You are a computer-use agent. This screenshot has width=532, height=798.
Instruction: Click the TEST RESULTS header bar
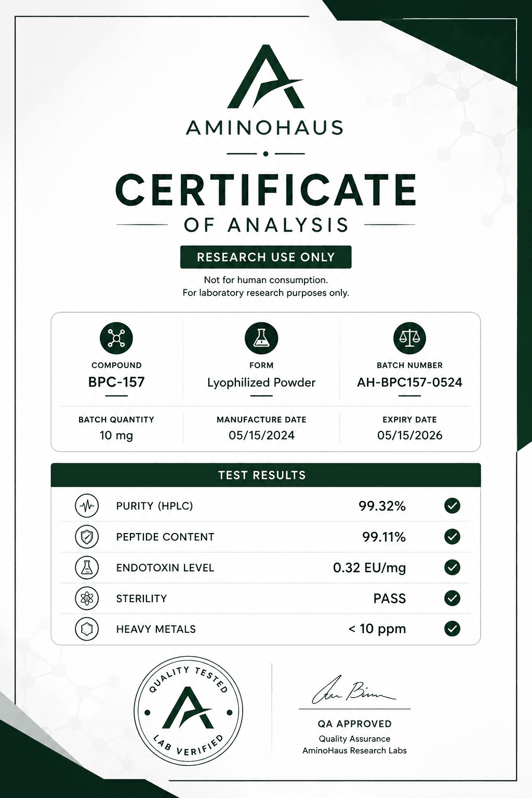[x=265, y=475]
